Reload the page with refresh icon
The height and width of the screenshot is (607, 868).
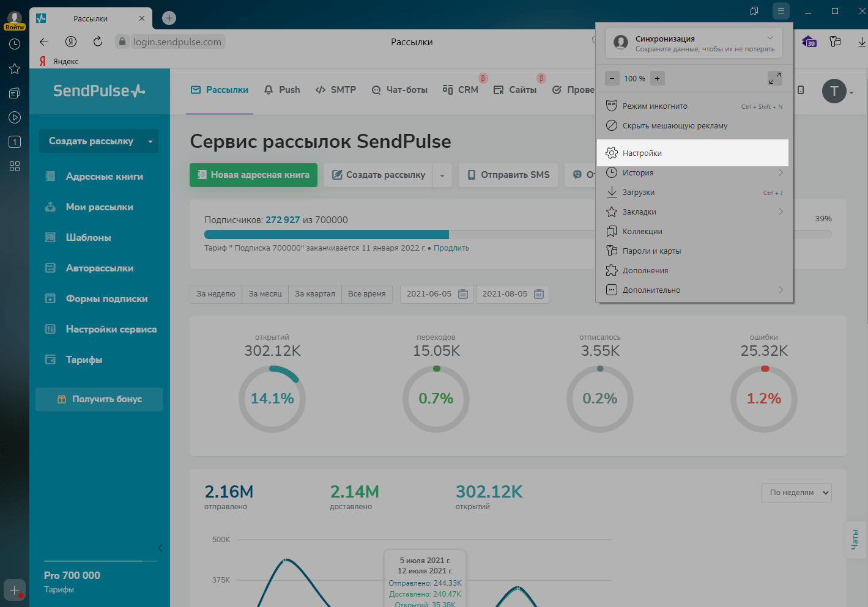tap(98, 42)
